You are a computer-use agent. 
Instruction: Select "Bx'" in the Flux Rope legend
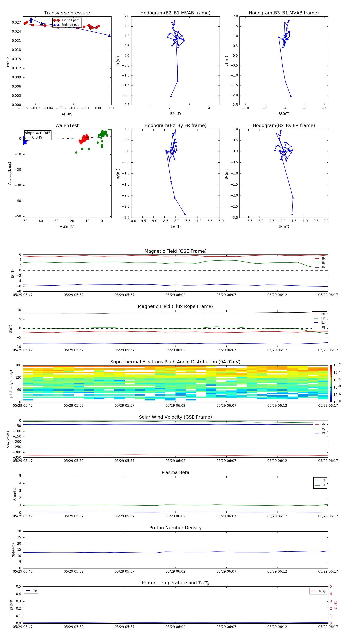[320, 314]
